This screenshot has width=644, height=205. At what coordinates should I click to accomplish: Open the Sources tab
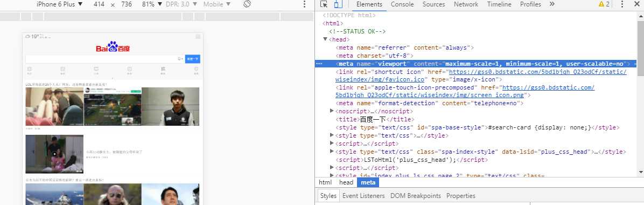point(433,4)
